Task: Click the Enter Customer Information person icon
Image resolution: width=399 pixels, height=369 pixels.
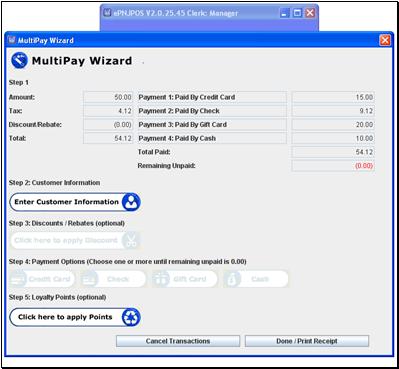Action: pos(130,202)
